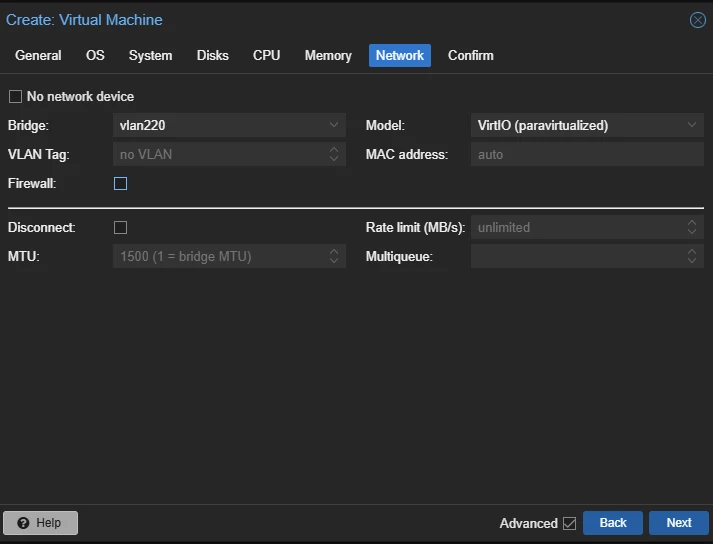Expand the Model dropdown arrow
The width and height of the screenshot is (713, 544).
point(692,125)
